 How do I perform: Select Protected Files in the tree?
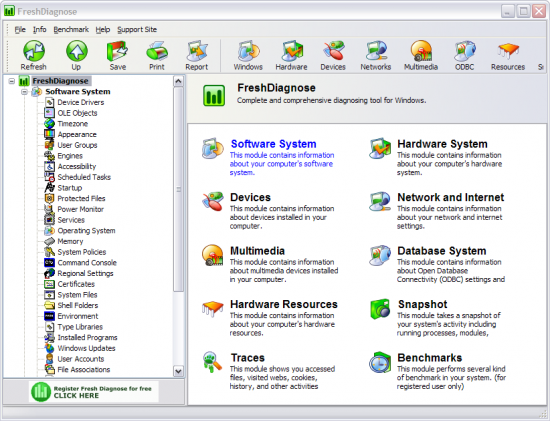click(x=81, y=199)
